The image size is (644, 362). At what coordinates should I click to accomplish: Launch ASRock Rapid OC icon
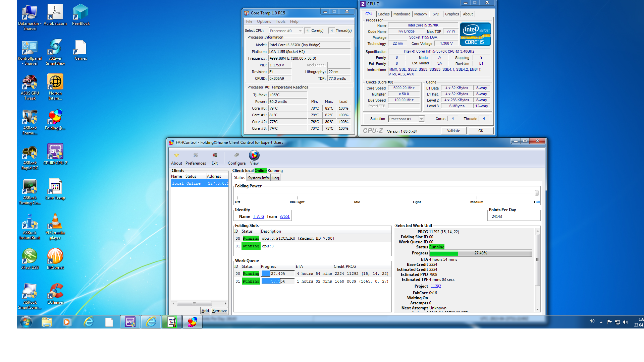coord(30,157)
